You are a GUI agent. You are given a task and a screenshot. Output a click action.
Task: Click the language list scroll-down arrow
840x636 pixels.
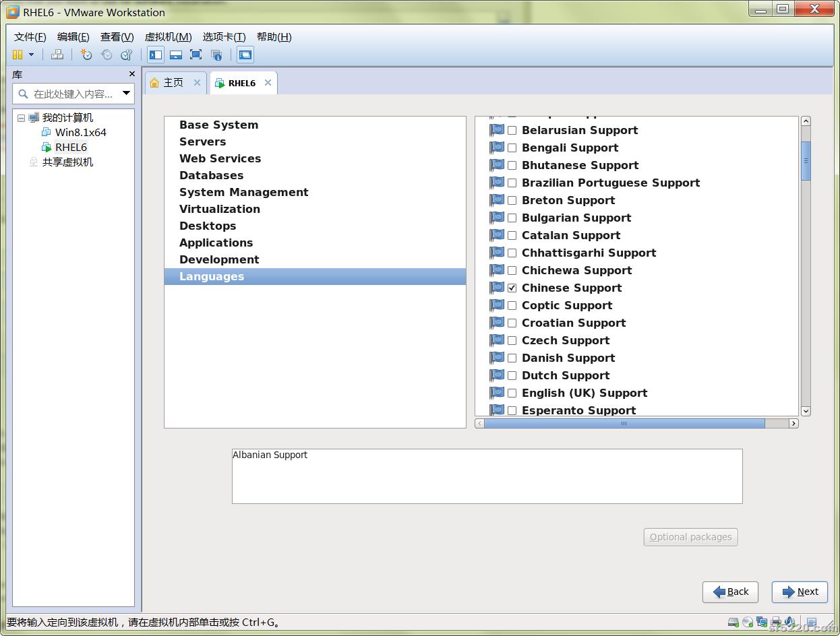coord(806,411)
